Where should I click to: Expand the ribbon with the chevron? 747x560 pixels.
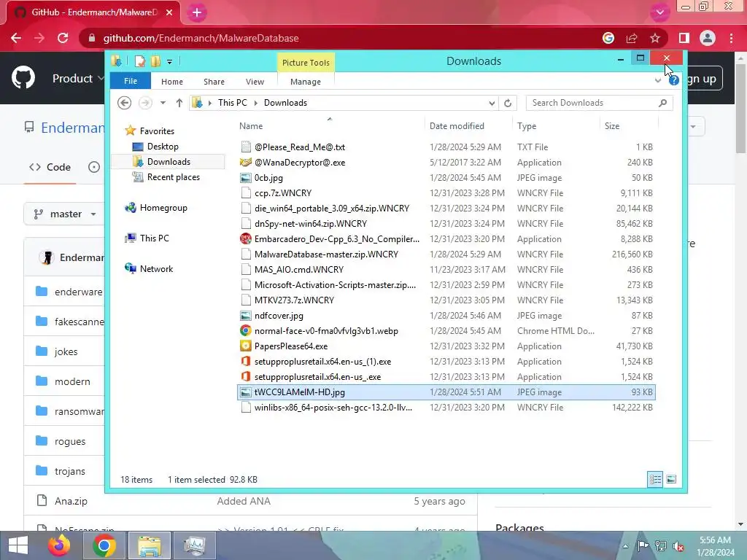point(658,80)
